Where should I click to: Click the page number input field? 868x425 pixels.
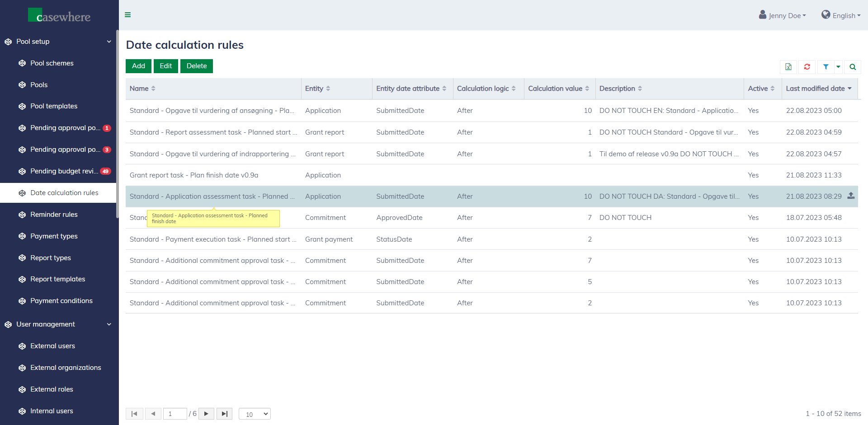(175, 414)
